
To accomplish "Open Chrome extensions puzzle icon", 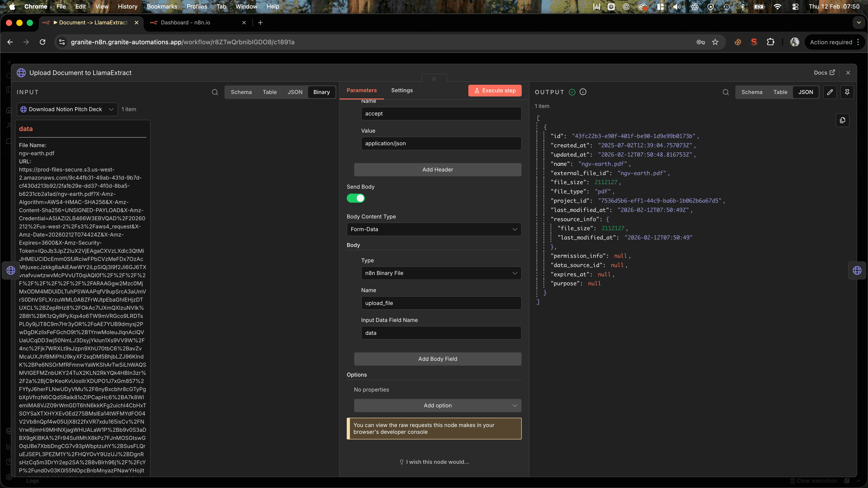I will [770, 42].
